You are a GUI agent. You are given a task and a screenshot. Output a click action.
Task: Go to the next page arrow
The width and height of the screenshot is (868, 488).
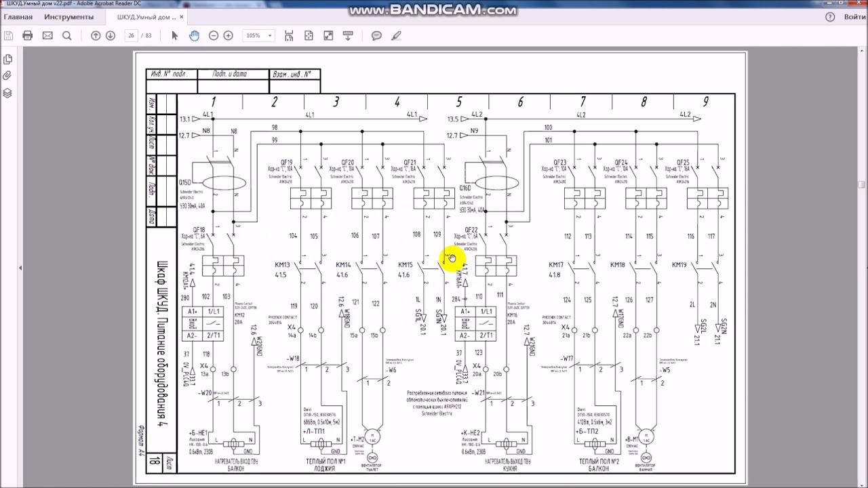point(111,35)
